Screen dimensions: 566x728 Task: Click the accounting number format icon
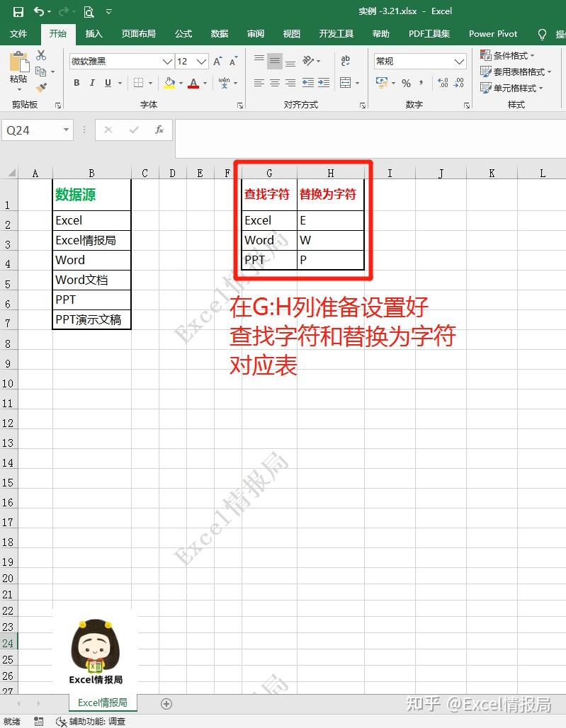tap(382, 83)
